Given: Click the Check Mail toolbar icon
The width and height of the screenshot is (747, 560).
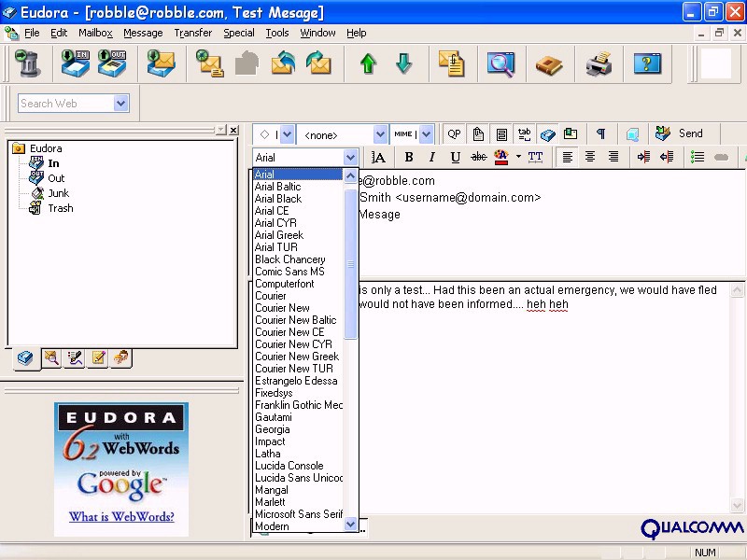Looking at the screenshot, I should [x=161, y=63].
